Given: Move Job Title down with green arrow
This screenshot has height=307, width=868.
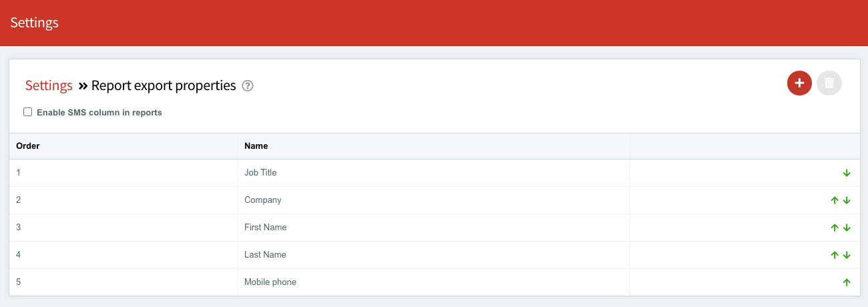Looking at the screenshot, I should (x=847, y=173).
